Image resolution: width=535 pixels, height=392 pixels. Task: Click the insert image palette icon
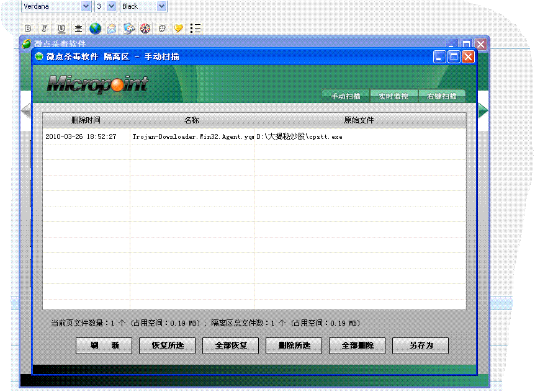(128, 29)
